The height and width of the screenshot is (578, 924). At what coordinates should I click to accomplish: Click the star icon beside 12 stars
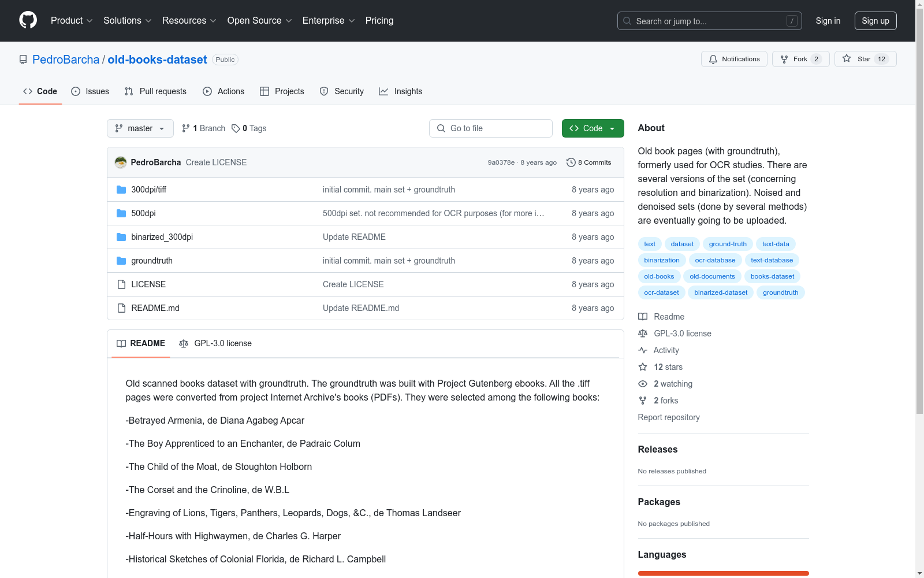click(x=643, y=367)
